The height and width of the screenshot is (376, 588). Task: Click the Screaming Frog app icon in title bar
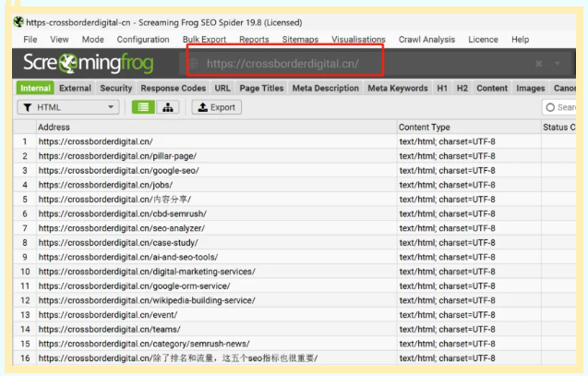coord(18,22)
